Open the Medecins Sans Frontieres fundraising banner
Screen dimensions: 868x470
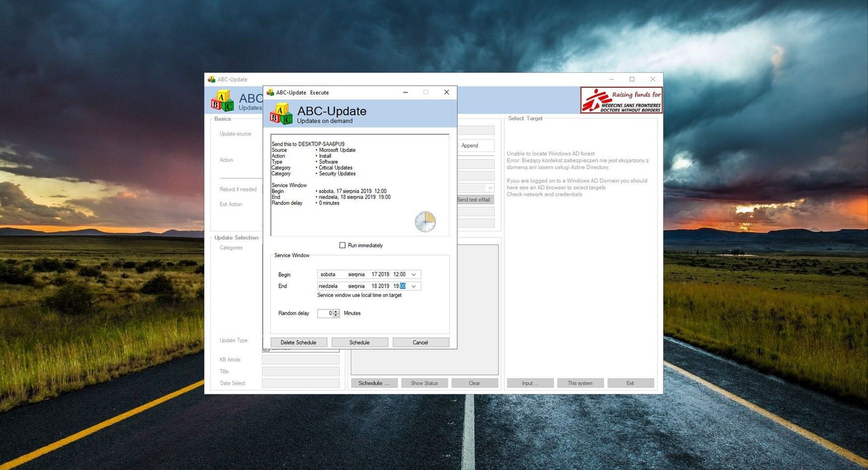pyautogui.click(x=621, y=100)
